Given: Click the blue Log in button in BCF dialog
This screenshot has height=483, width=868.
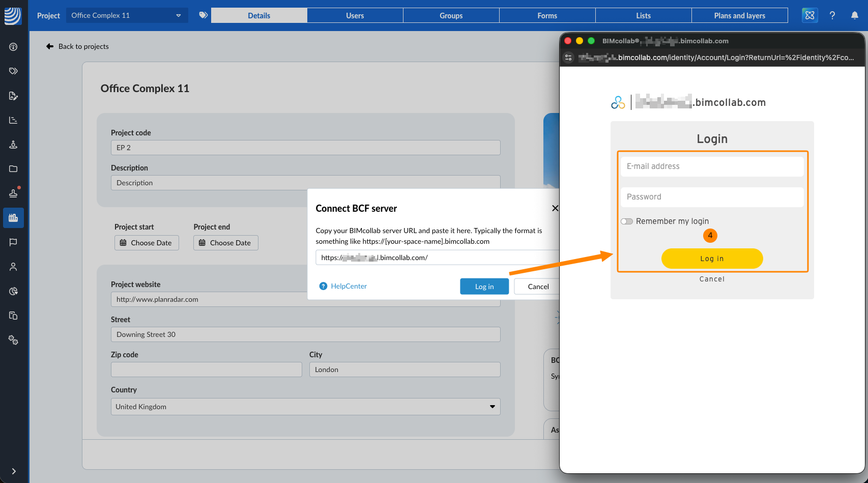Looking at the screenshot, I should pyautogui.click(x=484, y=287).
